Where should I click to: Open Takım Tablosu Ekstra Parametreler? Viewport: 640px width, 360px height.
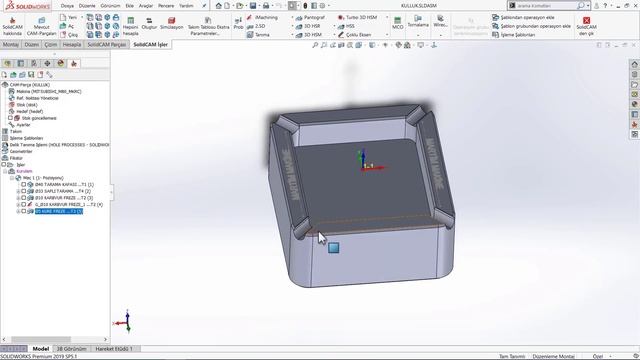click(208, 27)
